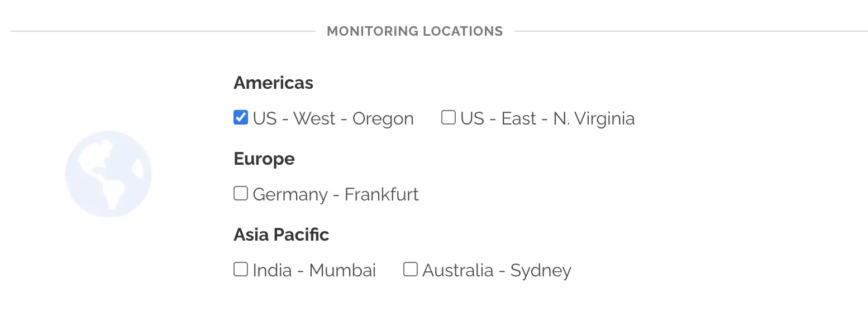The height and width of the screenshot is (316, 868).
Task: Click the word 'Oregon' in the Americas row
Action: click(x=383, y=119)
